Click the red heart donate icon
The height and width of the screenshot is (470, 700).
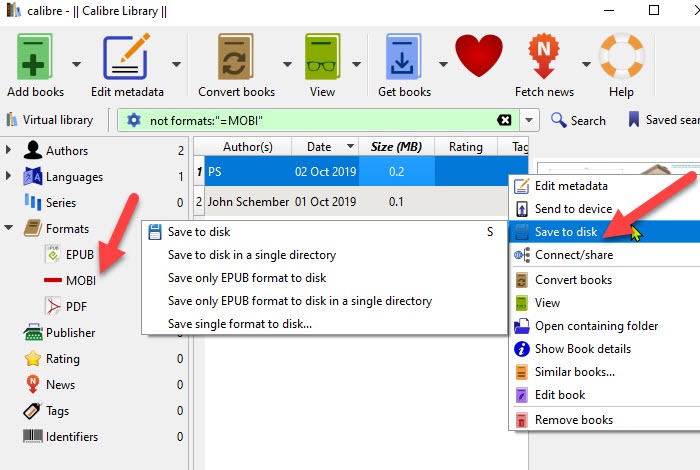coord(479,55)
